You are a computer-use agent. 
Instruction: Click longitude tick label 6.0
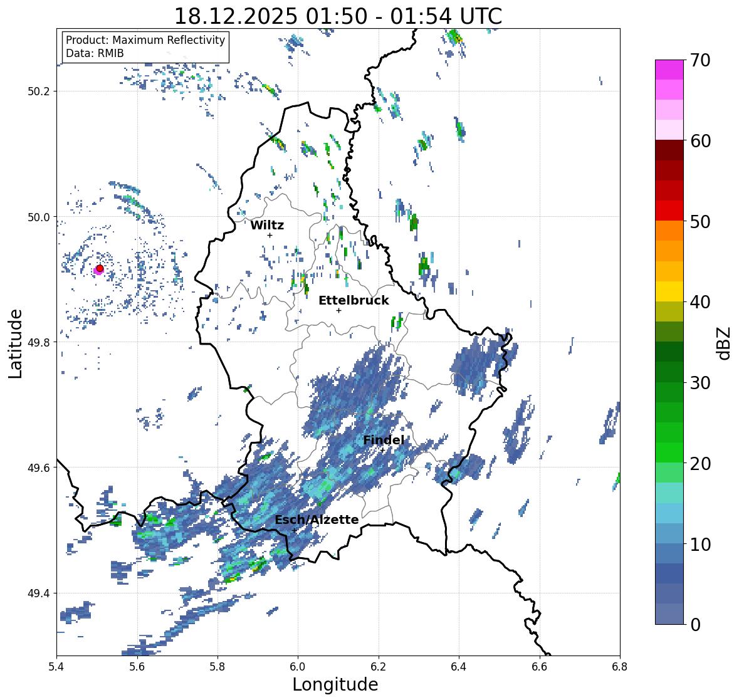click(x=298, y=666)
